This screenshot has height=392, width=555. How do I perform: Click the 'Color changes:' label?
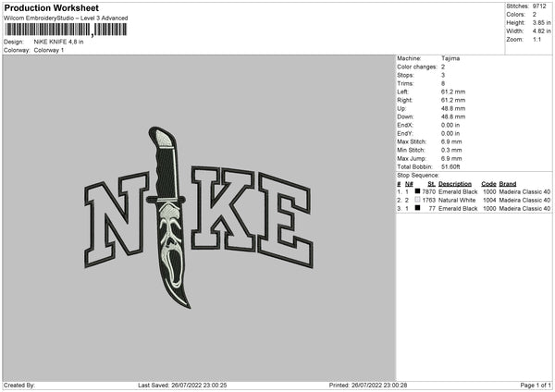417,67
